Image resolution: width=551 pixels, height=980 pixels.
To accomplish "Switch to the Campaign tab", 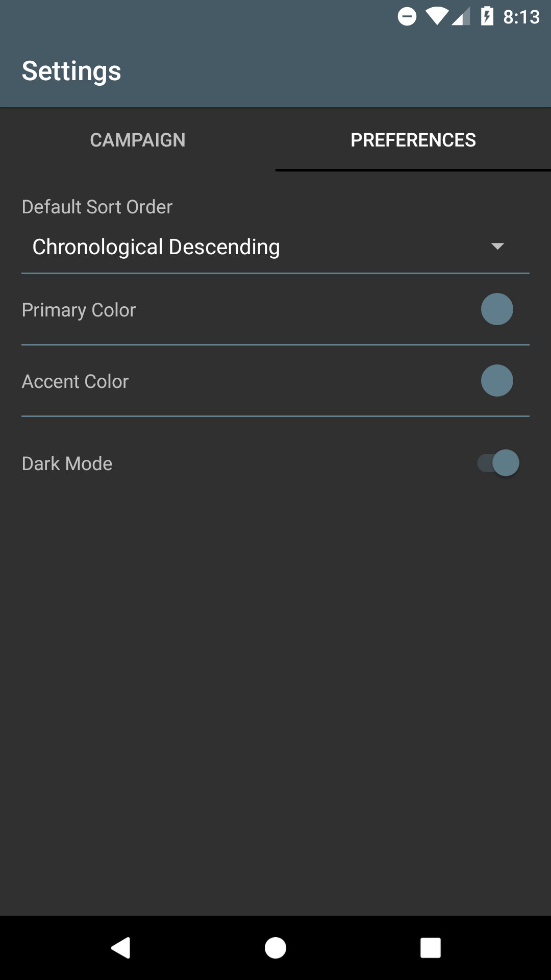I will [138, 140].
